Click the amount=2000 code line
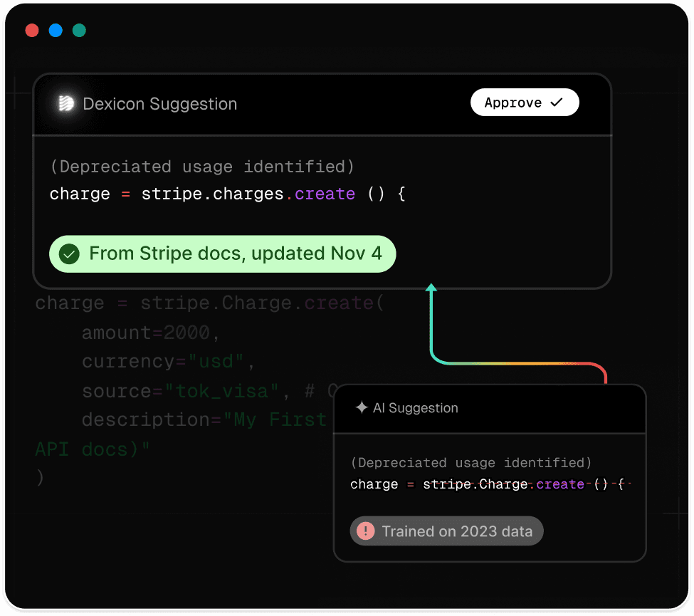This screenshot has height=616, width=694. [x=150, y=333]
